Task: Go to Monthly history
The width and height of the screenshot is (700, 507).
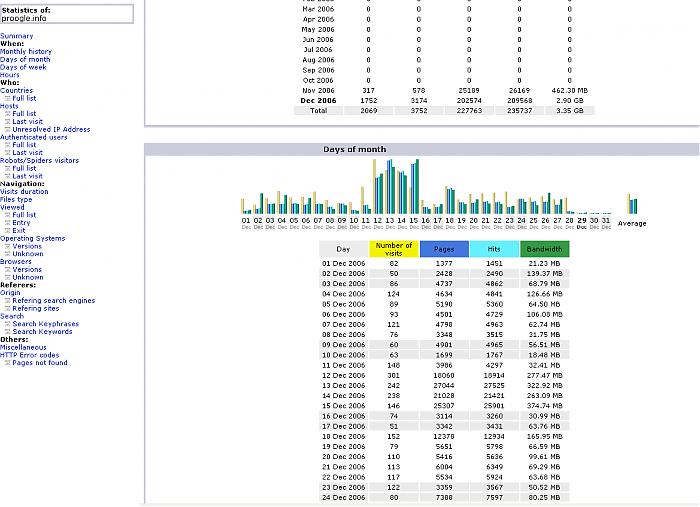Action: [26, 52]
